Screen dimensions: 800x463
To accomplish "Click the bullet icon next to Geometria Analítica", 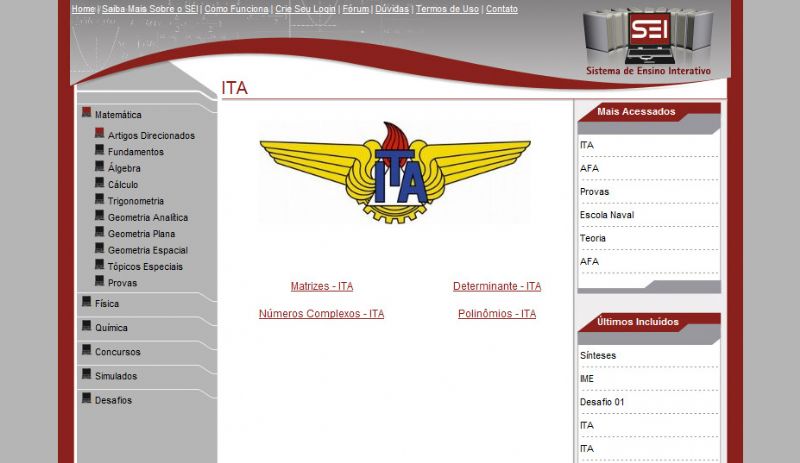I will [99, 215].
